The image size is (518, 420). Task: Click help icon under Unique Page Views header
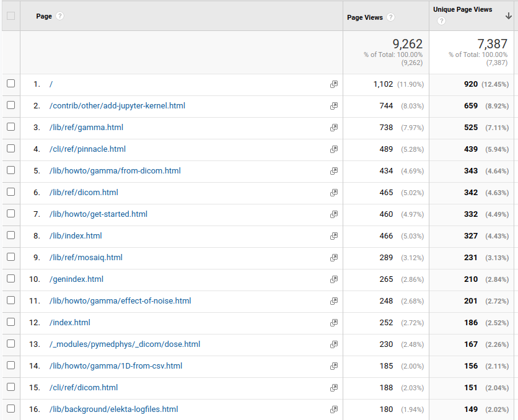coord(441,21)
